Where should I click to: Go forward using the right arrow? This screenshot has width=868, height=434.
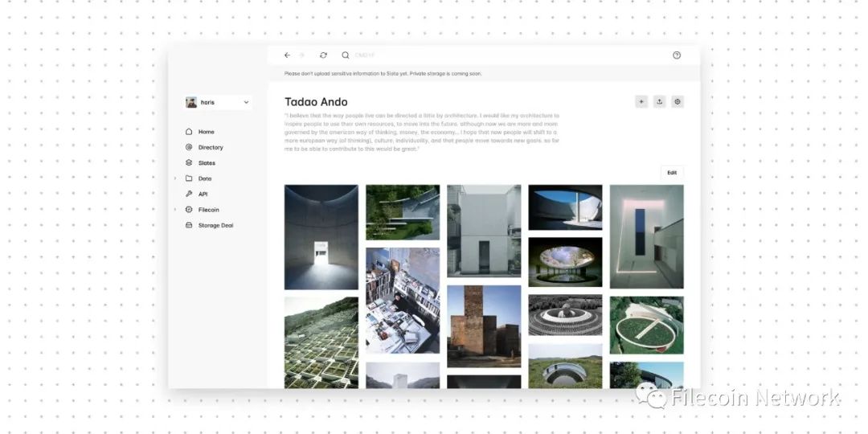(302, 55)
